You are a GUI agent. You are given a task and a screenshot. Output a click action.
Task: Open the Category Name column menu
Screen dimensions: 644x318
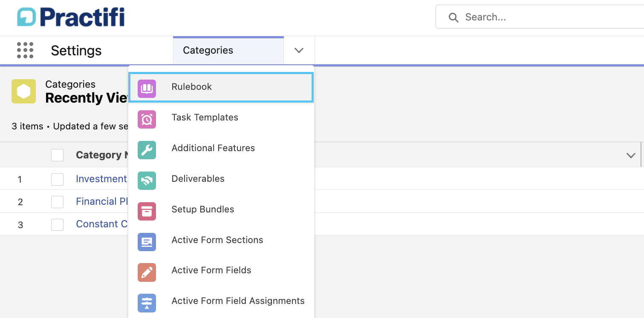[x=111, y=155]
